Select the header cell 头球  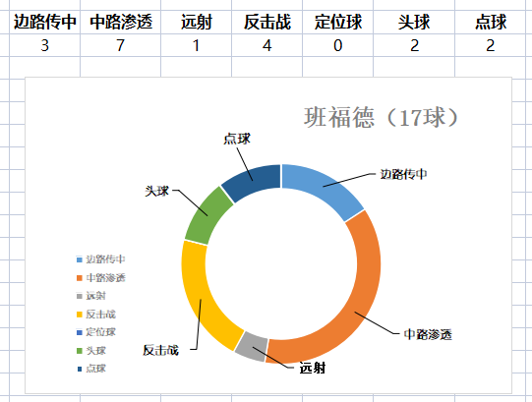click(414, 22)
